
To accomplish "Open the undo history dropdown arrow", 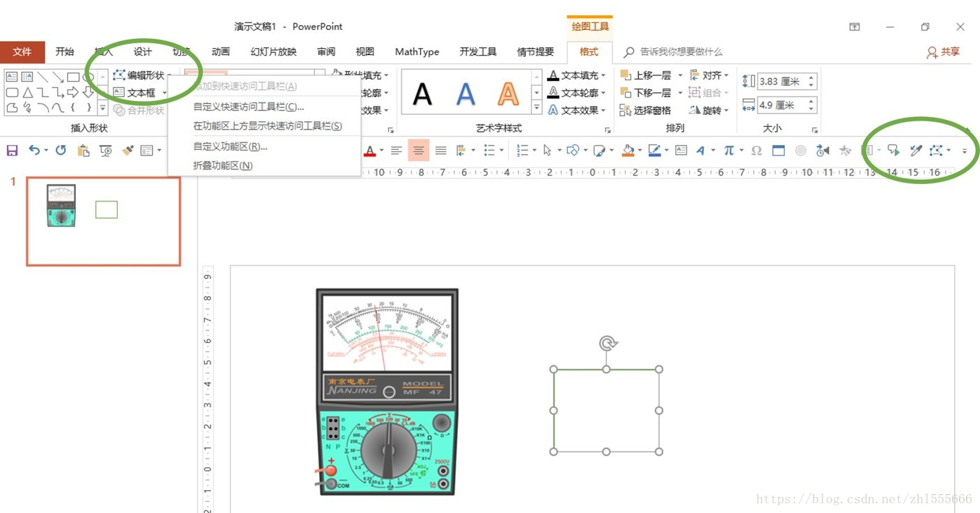I will (46, 150).
